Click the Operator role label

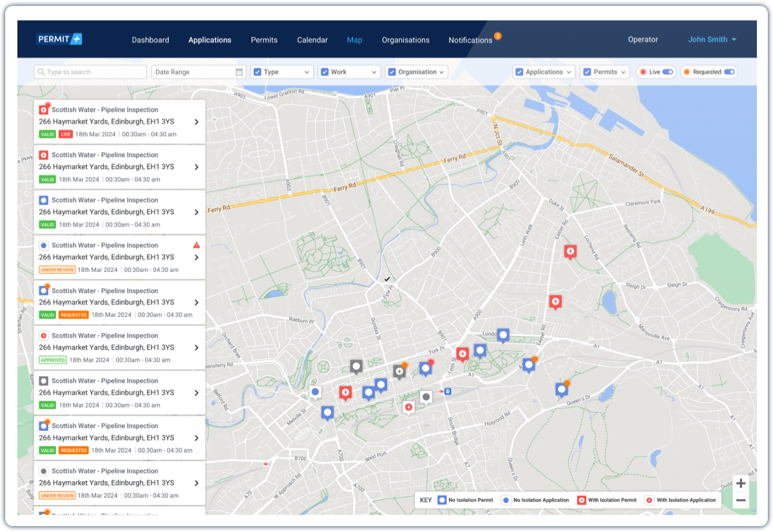coord(643,39)
